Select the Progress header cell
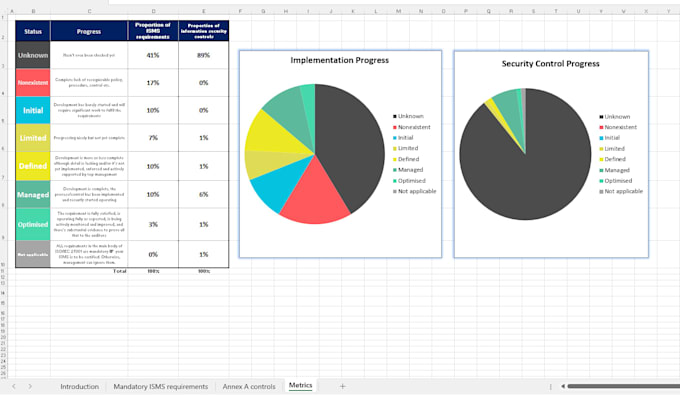The image size is (680, 395). (89, 31)
